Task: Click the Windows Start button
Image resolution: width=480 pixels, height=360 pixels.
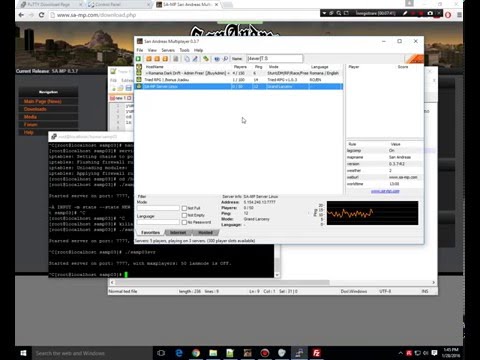Action: (x=23, y=353)
